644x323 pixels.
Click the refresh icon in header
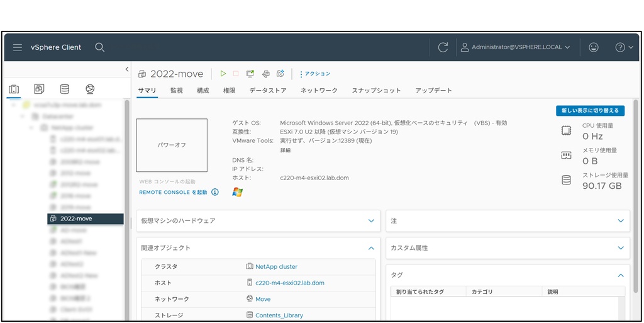tap(443, 47)
